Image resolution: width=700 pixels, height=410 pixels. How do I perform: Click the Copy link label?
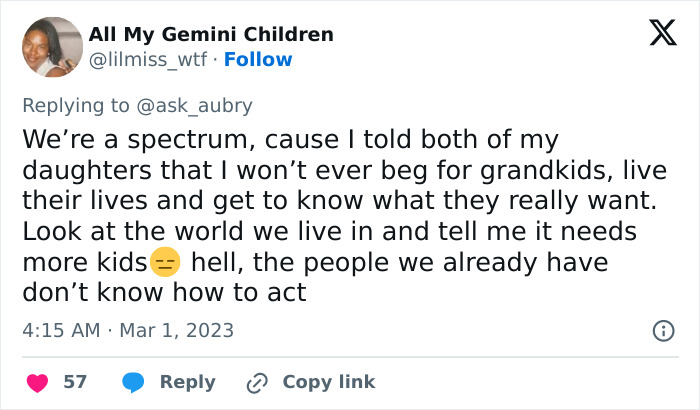pos(328,382)
